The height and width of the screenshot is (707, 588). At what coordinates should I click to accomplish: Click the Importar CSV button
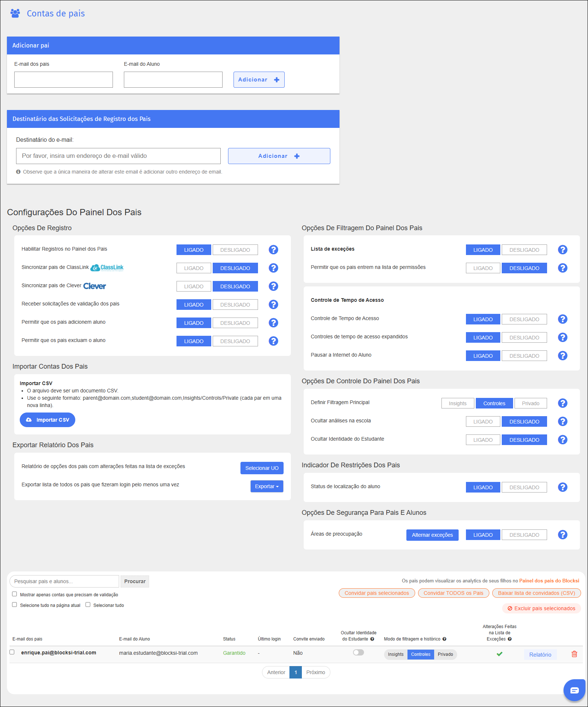[x=48, y=420]
